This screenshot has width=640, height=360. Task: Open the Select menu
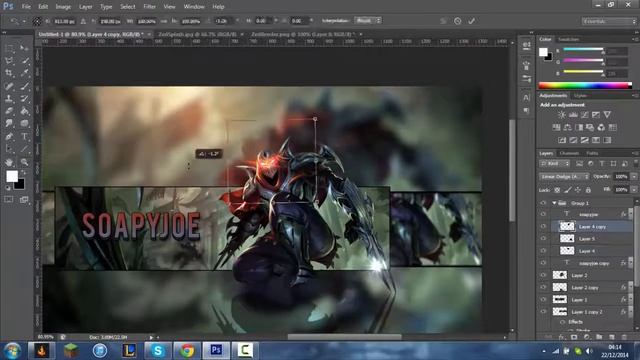[x=127, y=7]
